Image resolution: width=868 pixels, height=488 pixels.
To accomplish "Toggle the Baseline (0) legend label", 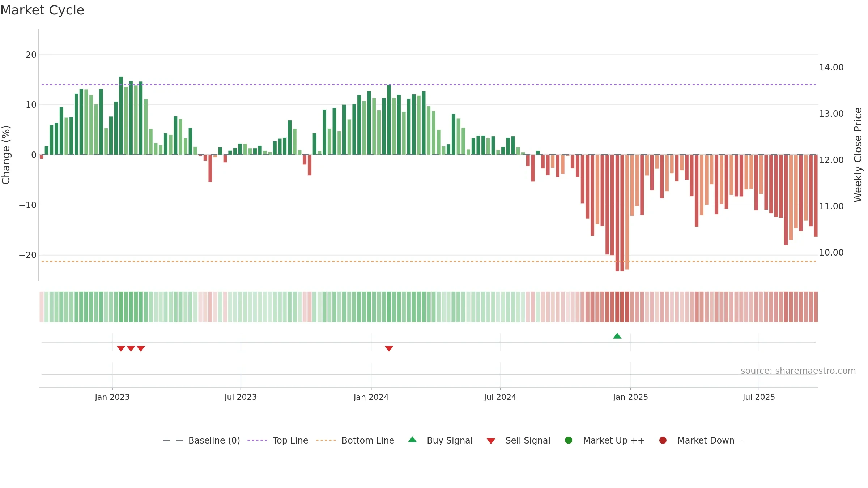I will point(214,440).
